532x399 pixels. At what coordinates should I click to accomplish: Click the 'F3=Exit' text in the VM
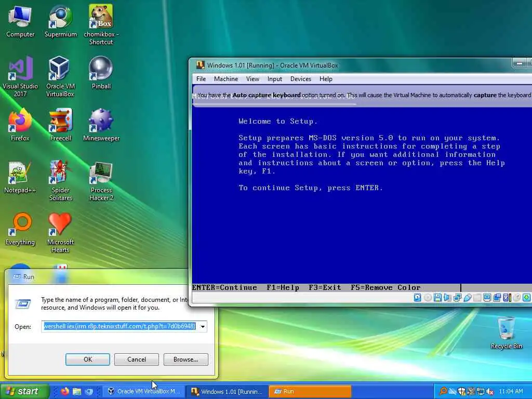point(325,287)
